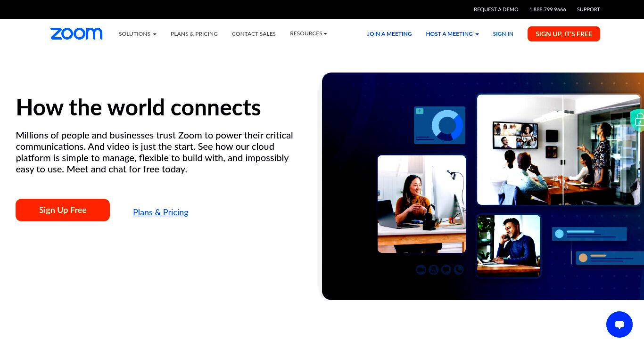Click the donut chart graphic card
644x349 pixels.
(439, 125)
